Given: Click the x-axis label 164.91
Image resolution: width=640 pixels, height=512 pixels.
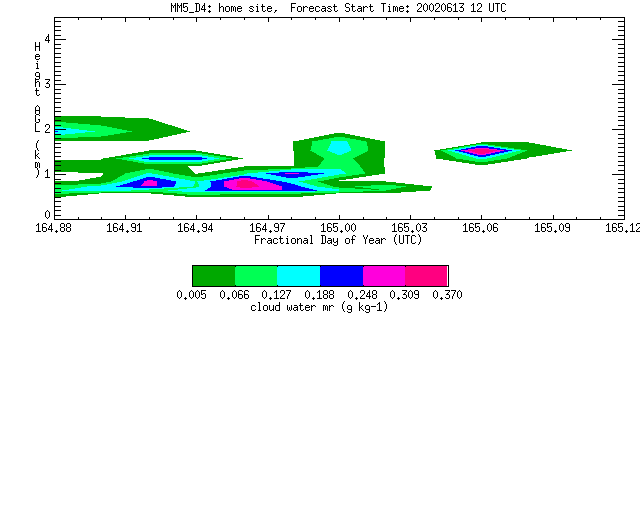Looking at the screenshot, I should 124,228.
